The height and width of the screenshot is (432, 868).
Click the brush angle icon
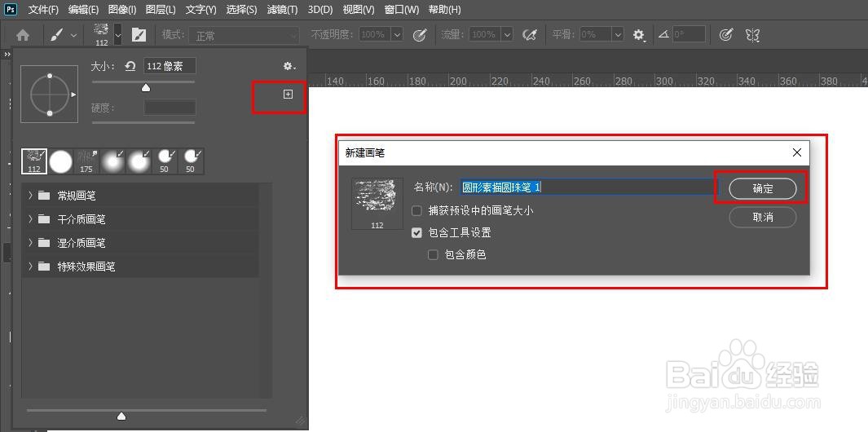[663, 35]
